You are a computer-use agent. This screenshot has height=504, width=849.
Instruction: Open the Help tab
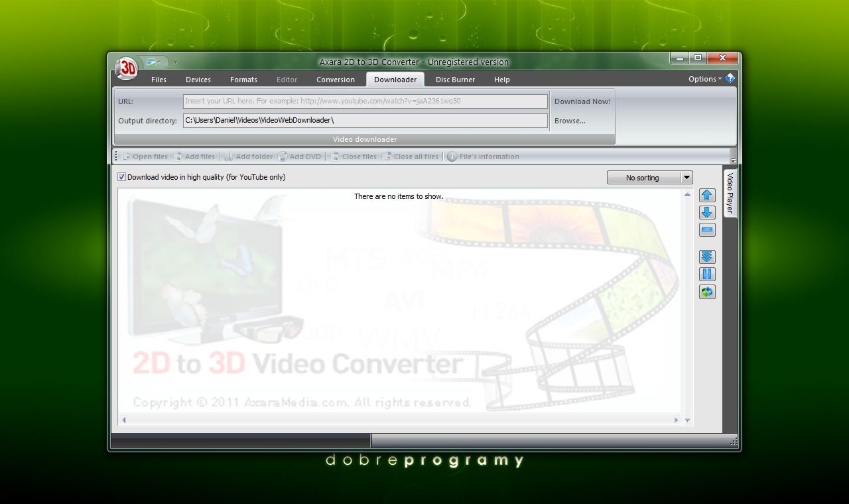[x=502, y=80]
